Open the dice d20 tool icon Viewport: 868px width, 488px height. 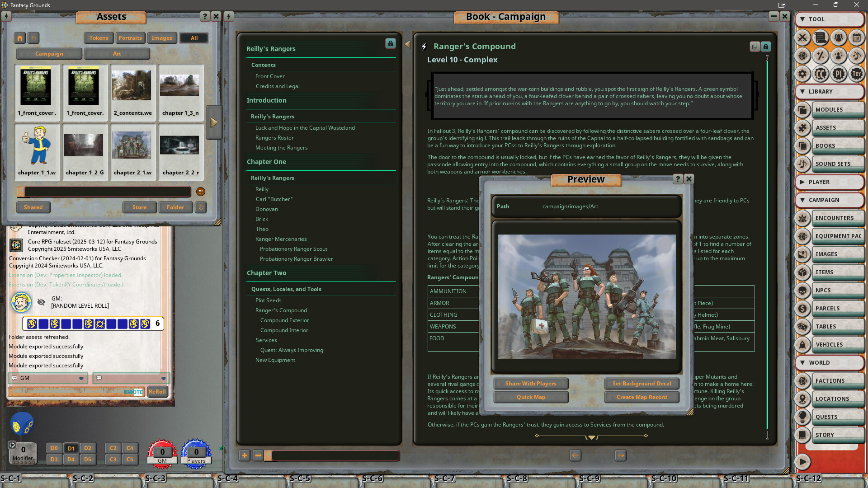click(x=803, y=56)
